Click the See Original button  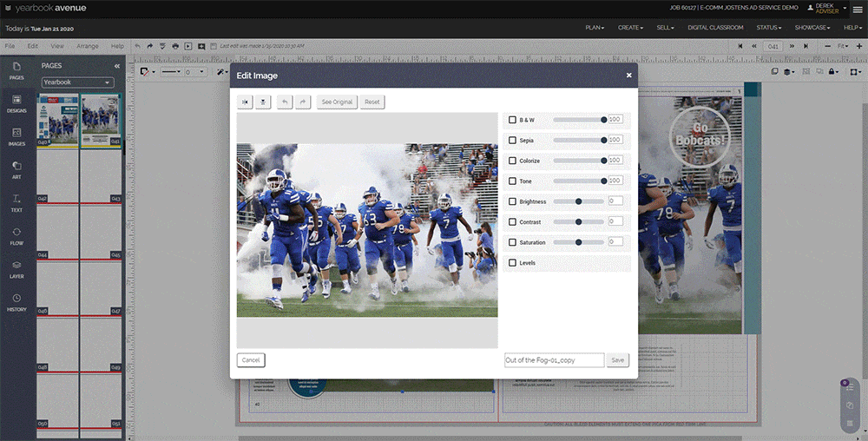[337, 102]
